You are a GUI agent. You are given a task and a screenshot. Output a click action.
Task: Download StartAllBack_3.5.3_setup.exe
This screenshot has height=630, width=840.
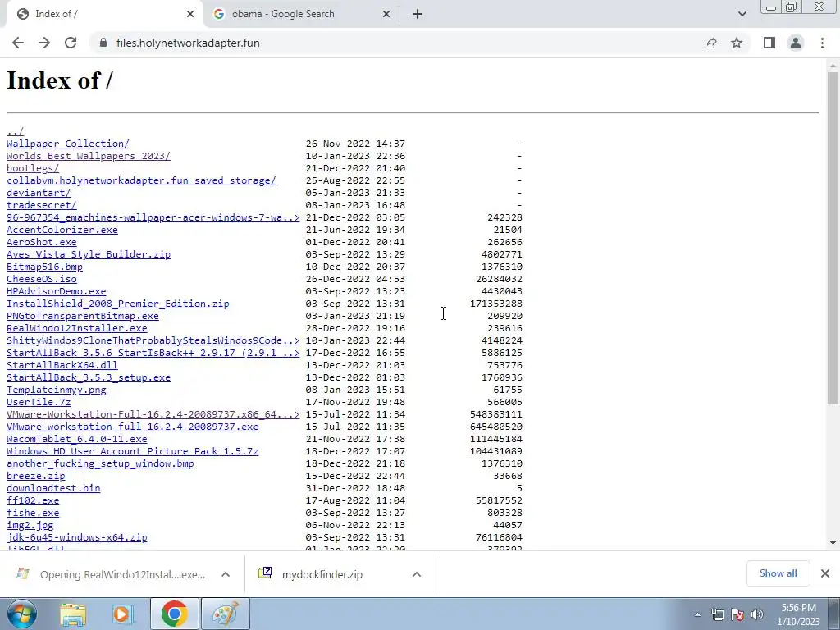click(89, 377)
